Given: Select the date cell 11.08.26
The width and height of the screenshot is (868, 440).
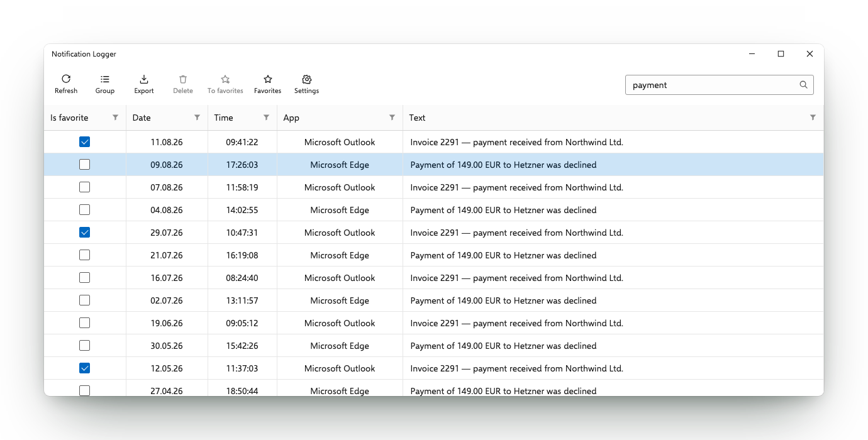Looking at the screenshot, I should point(167,142).
